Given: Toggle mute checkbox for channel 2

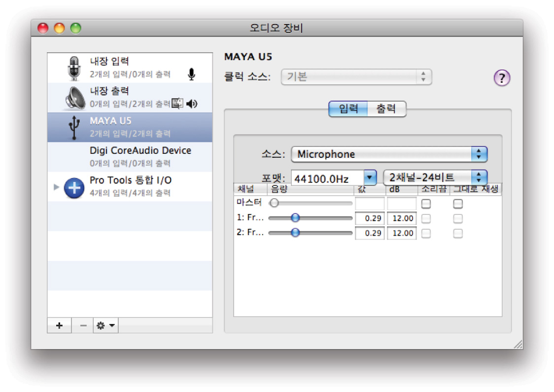Looking at the screenshot, I should tap(426, 233).
